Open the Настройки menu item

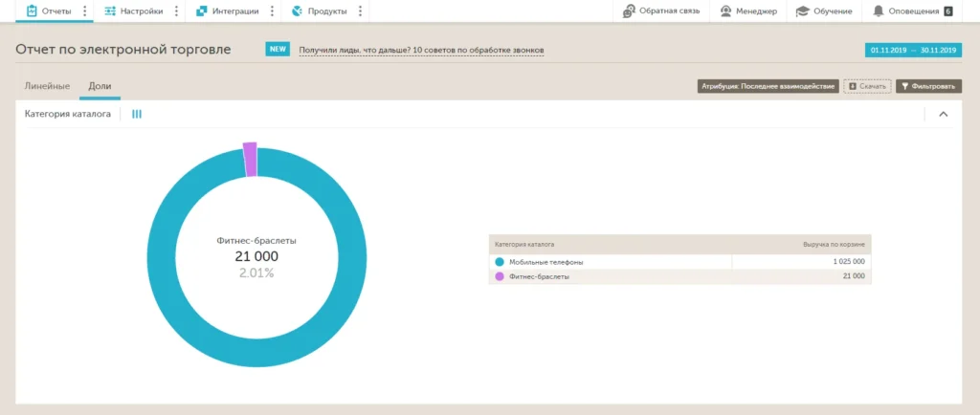click(142, 11)
